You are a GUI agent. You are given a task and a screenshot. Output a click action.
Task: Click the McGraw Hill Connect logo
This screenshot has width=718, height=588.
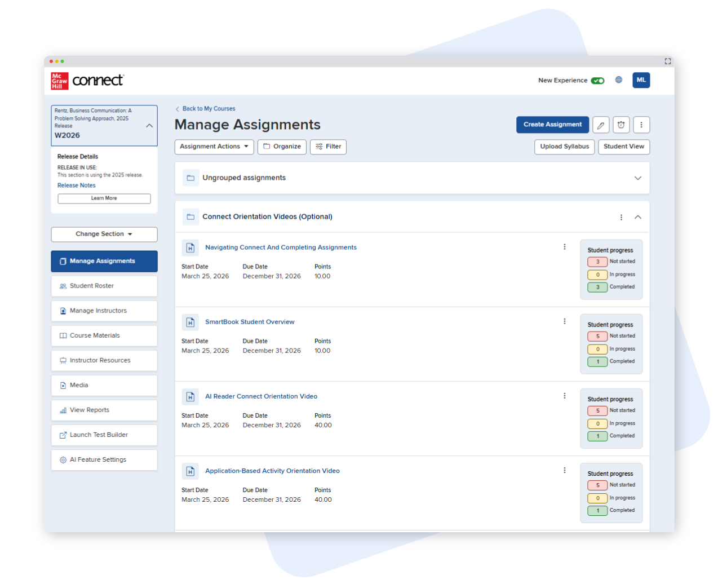(87, 81)
